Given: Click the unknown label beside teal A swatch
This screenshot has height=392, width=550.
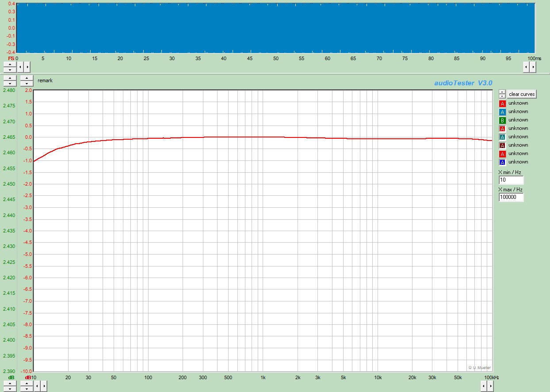Looking at the screenshot, I should pyautogui.click(x=518, y=137).
